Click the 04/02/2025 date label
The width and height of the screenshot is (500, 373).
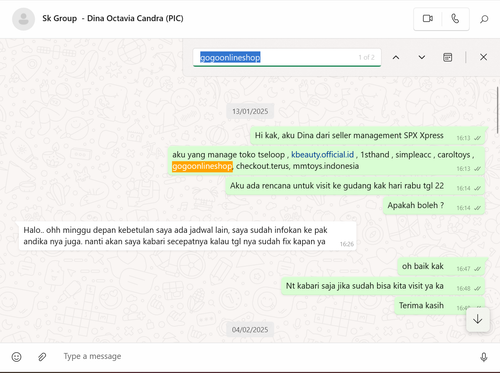click(250, 330)
